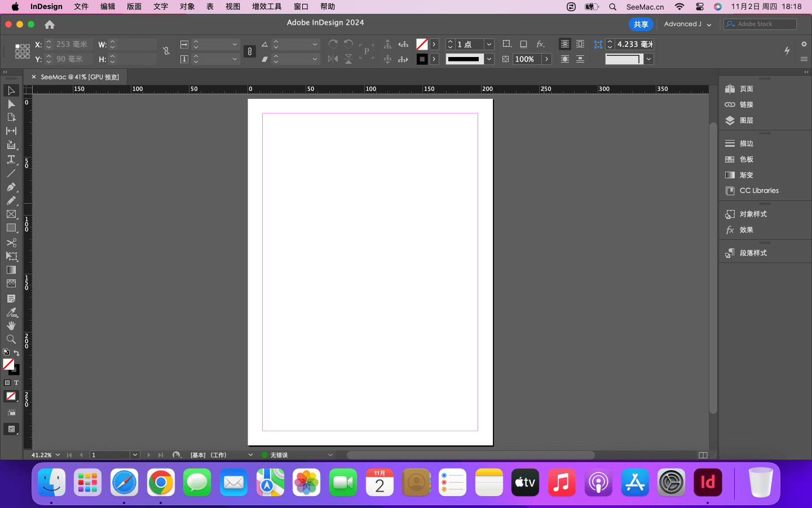Activate the Hand tool

click(11, 326)
